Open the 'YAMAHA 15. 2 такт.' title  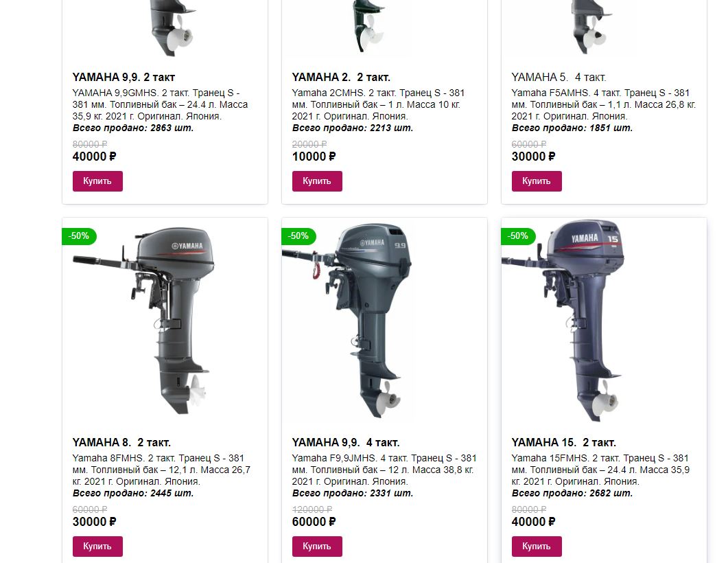[563, 442]
